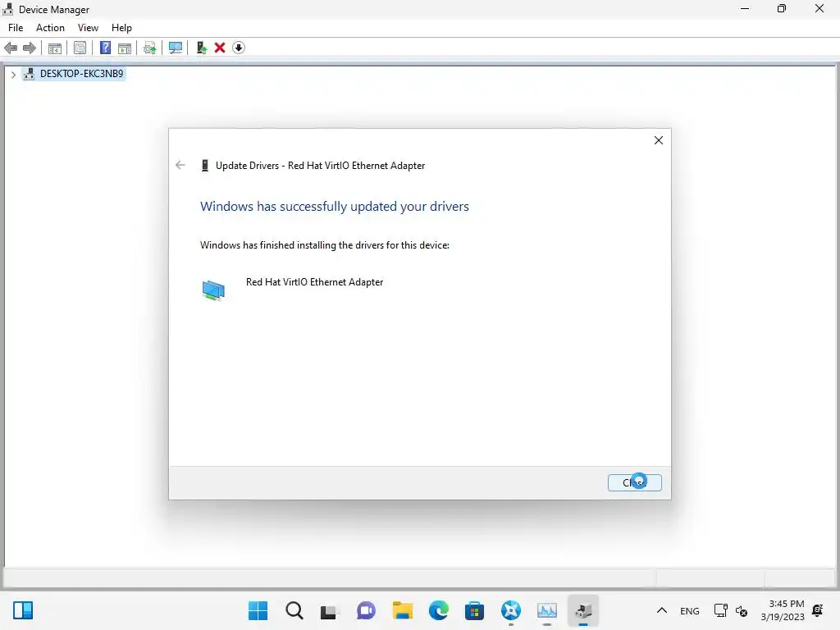
Task: Click the Enable device toolbar icon with green arrow
Action: [x=202, y=48]
